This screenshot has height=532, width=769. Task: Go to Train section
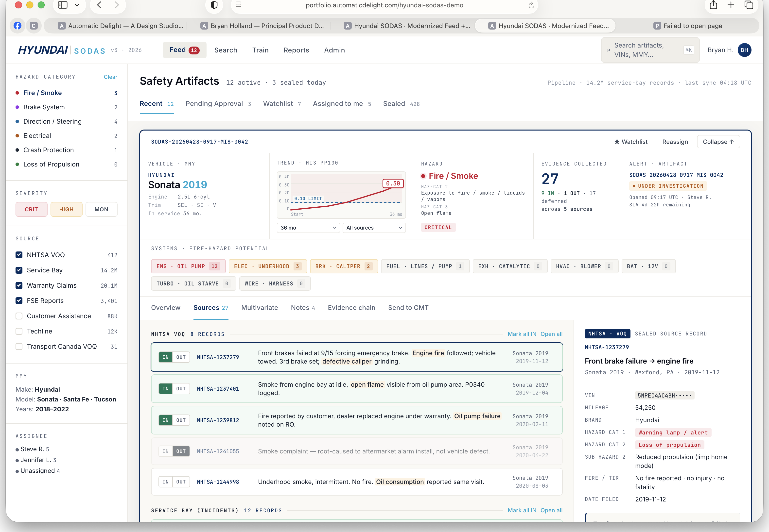point(261,50)
